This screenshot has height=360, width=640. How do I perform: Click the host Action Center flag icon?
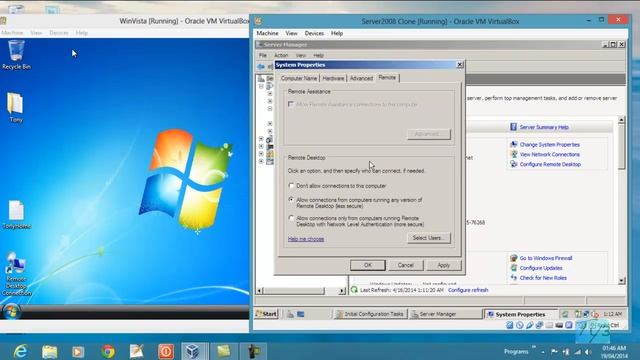click(554, 351)
